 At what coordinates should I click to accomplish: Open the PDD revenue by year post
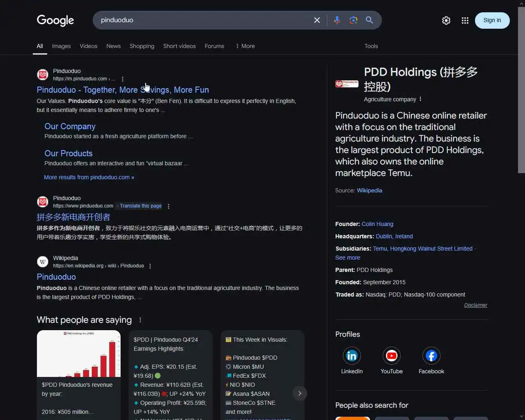[79, 375]
